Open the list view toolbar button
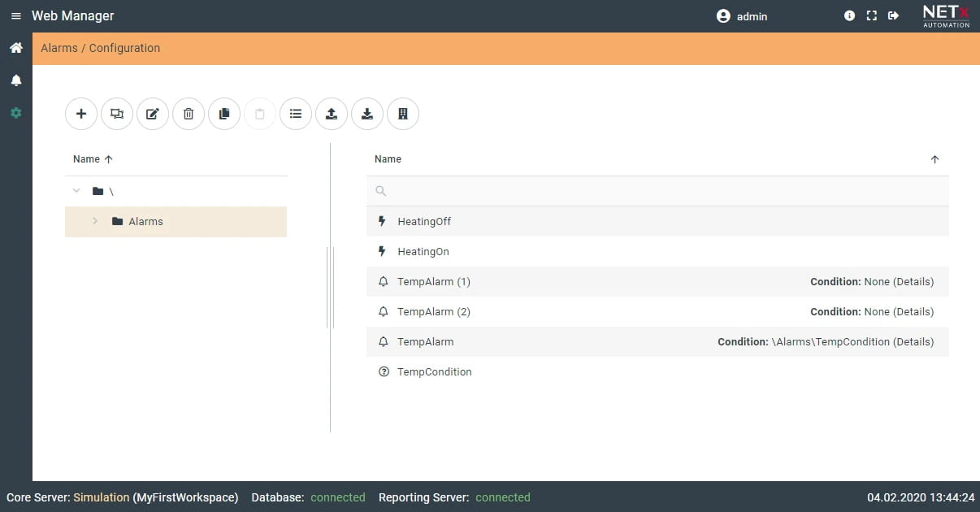 [296, 114]
